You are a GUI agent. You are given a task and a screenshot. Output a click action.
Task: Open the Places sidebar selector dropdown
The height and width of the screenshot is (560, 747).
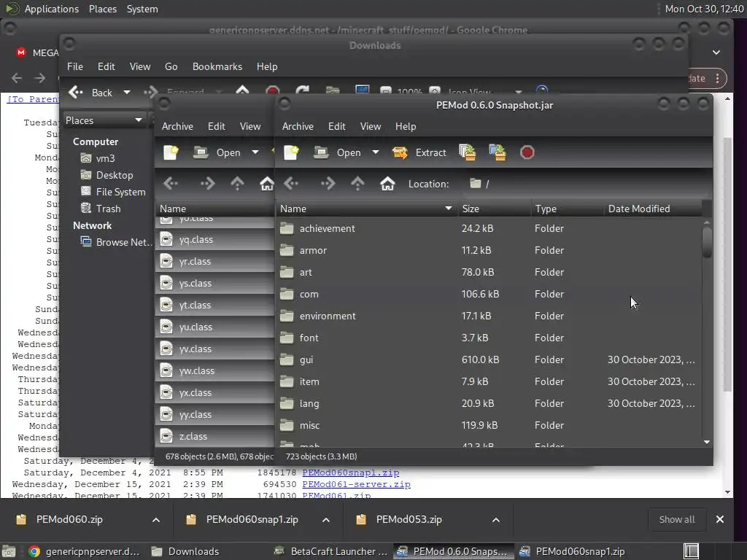(x=104, y=120)
